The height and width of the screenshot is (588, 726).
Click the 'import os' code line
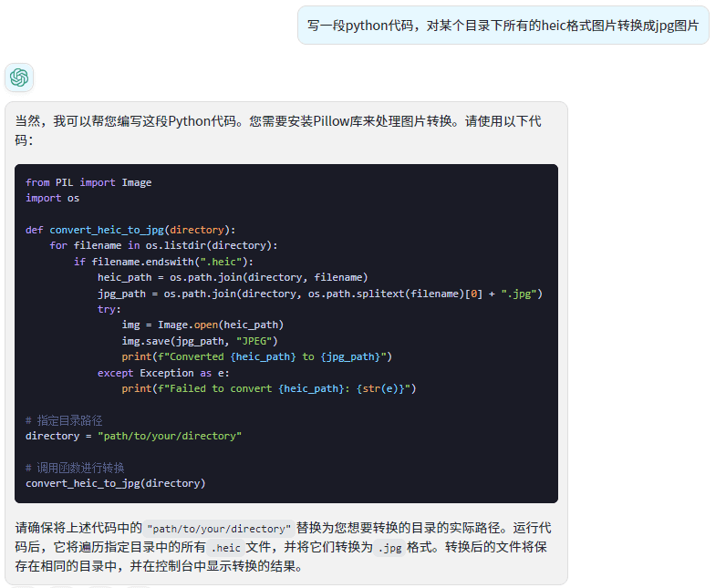pos(52,198)
